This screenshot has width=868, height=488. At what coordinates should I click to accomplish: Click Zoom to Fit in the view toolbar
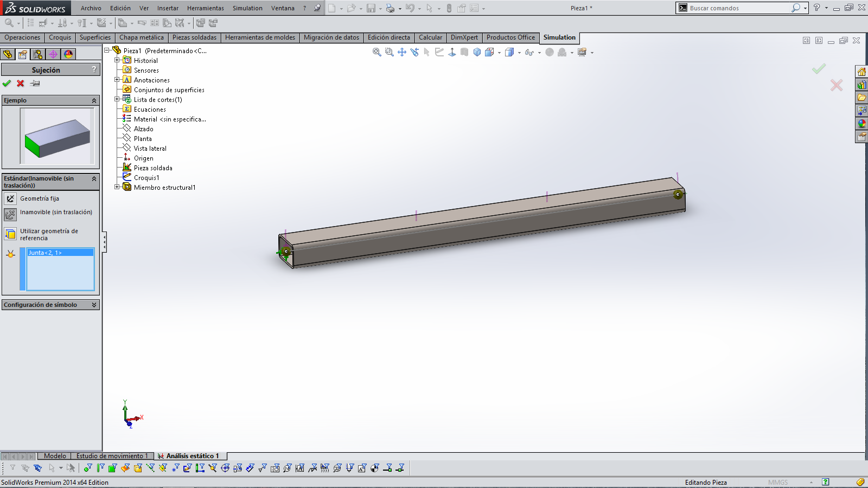[377, 52]
